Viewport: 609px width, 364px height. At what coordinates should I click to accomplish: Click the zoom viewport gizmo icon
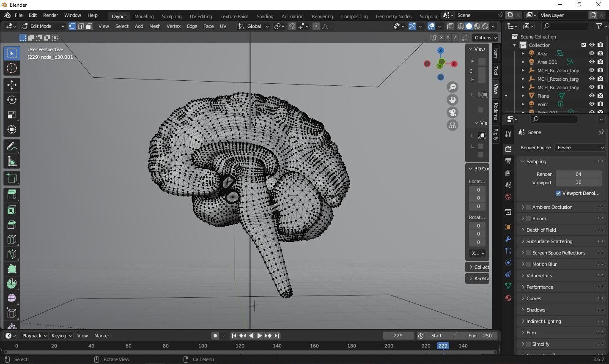click(x=453, y=87)
